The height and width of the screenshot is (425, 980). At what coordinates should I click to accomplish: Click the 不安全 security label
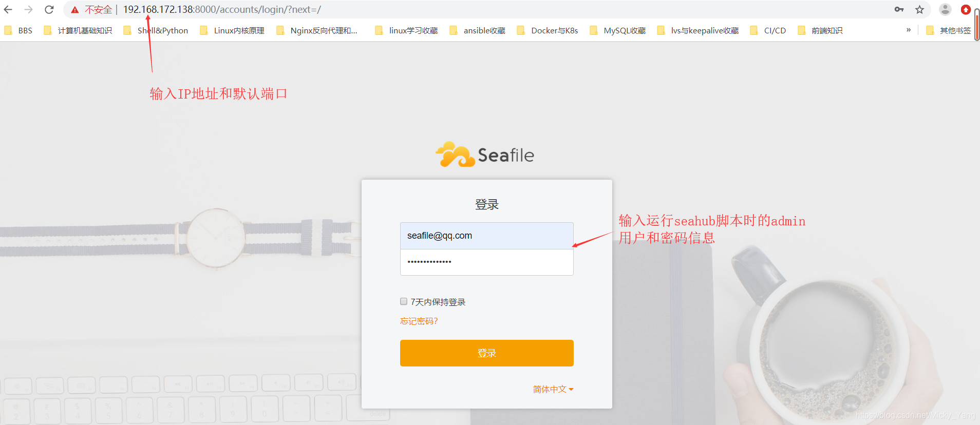click(x=99, y=10)
